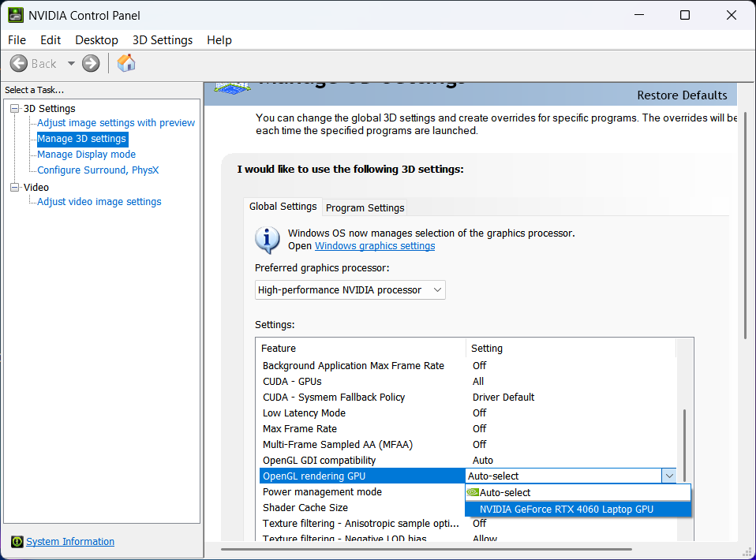Open the Preferred graphics processor dropdown
Viewport: 756px width, 560px height.
(436, 289)
